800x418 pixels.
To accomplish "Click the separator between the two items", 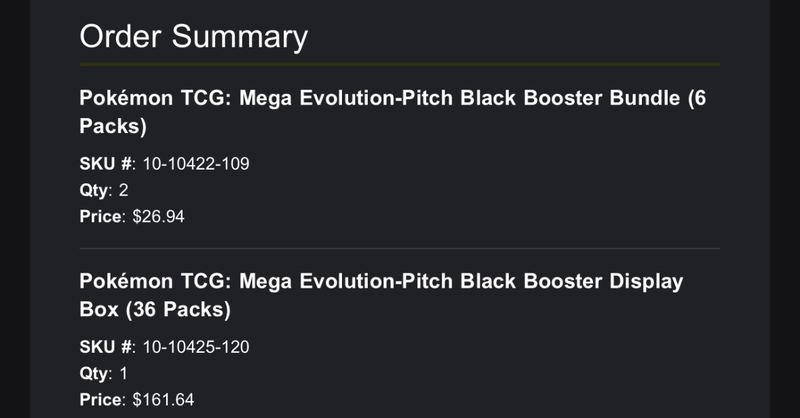I will point(399,249).
